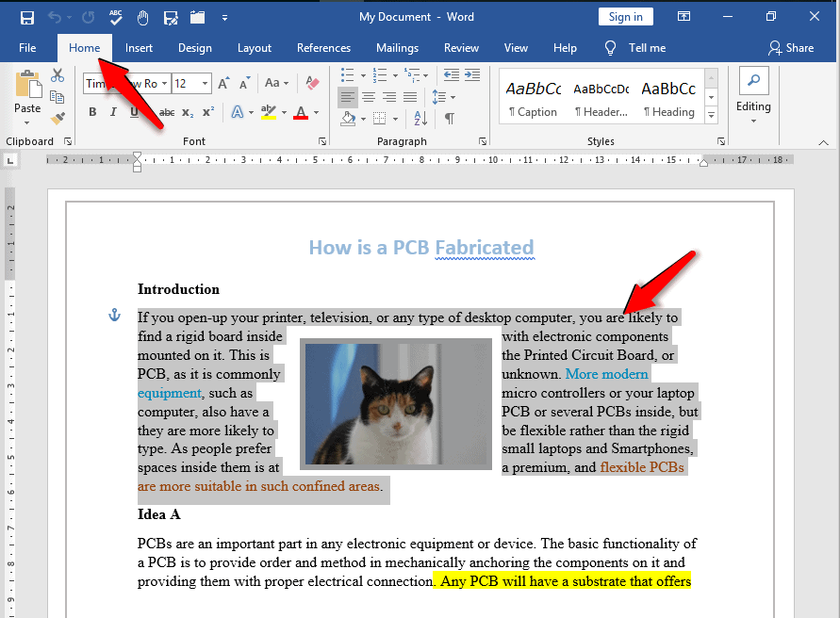Click the Sign in button
The height and width of the screenshot is (618, 840).
(x=625, y=17)
